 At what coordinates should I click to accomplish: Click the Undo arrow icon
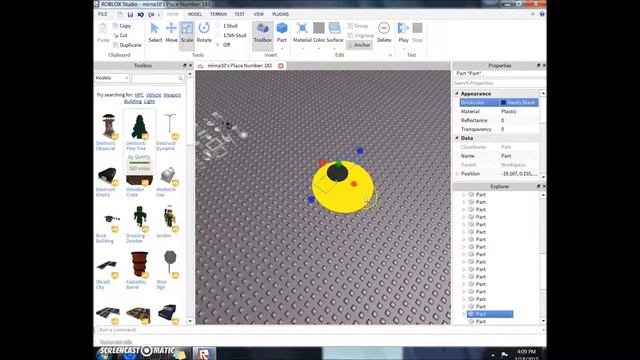(140, 14)
